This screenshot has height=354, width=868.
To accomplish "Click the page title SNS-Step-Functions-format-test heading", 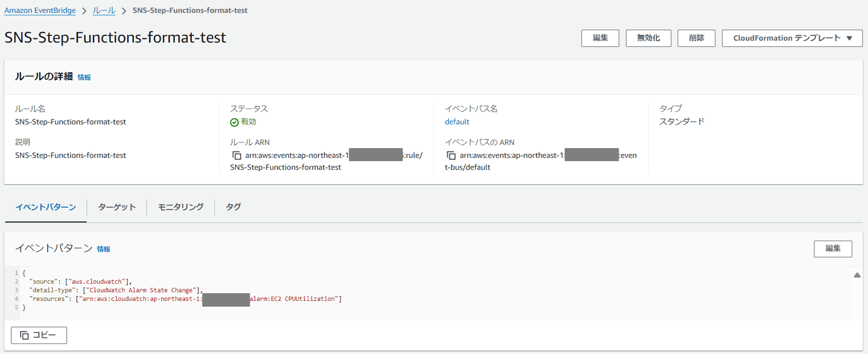I will (115, 38).
